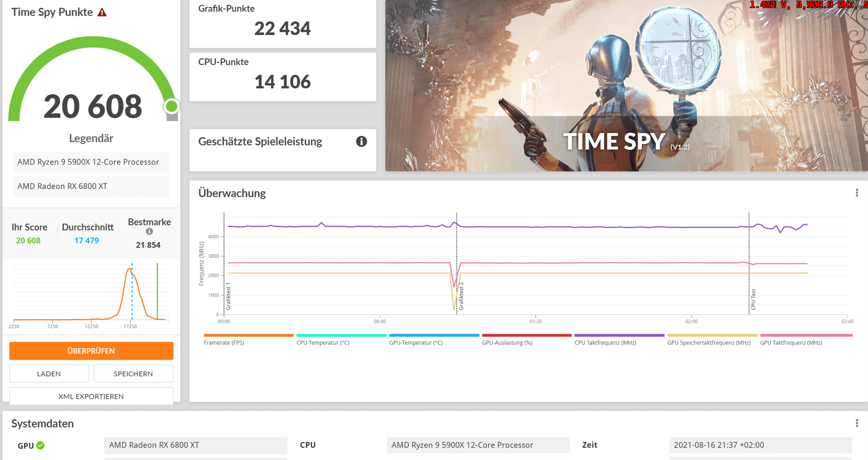This screenshot has height=460, width=868.
Task: Toggle the CPU-Temperatur legend entry
Action: coord(323,343)
